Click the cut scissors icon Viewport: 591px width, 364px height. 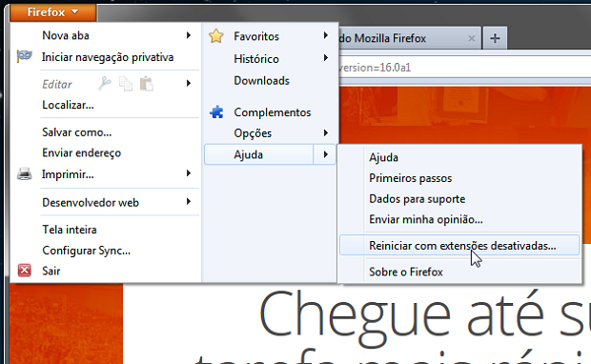(x=105, y=84)
